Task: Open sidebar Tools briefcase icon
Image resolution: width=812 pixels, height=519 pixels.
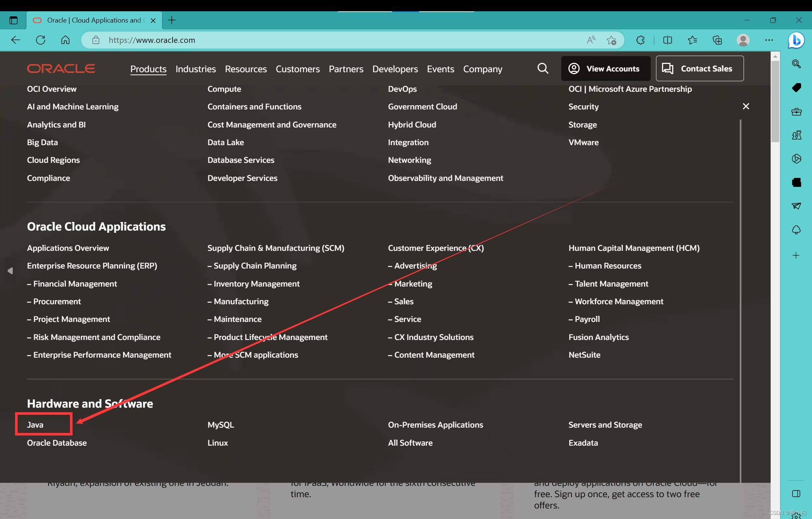Action: coord(796,112)
